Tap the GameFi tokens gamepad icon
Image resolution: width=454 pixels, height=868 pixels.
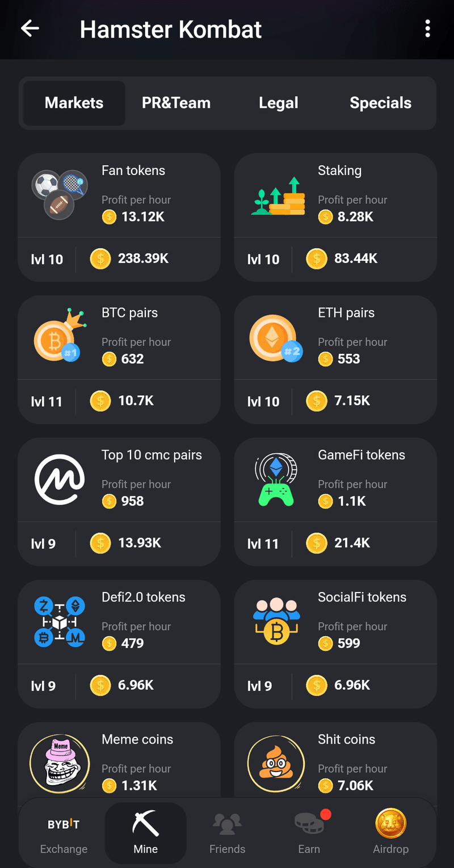[x=276, y=479]
